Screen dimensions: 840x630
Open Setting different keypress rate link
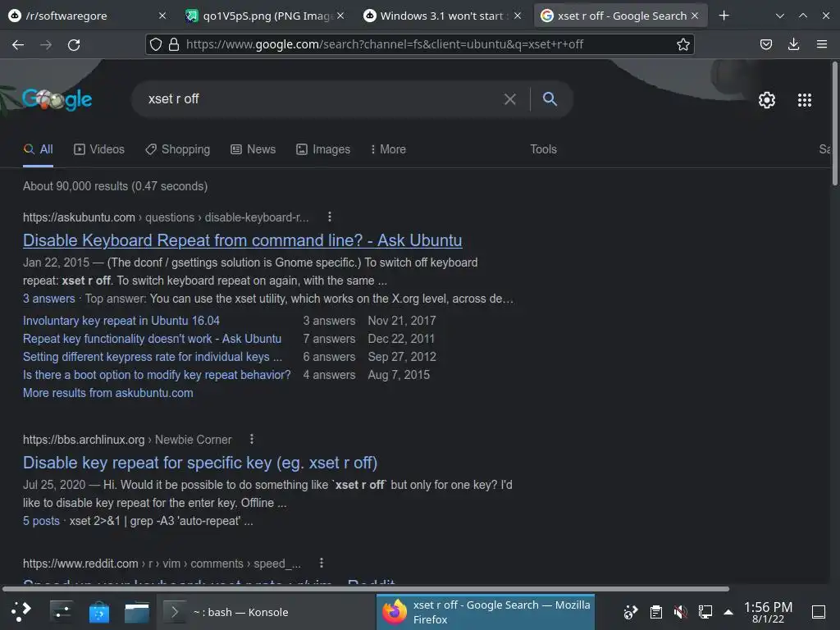(x=152, y=357)
